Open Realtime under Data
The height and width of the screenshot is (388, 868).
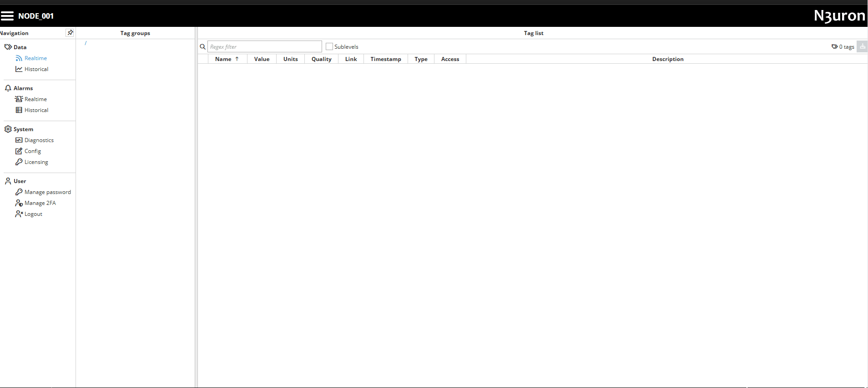point(35,58)
